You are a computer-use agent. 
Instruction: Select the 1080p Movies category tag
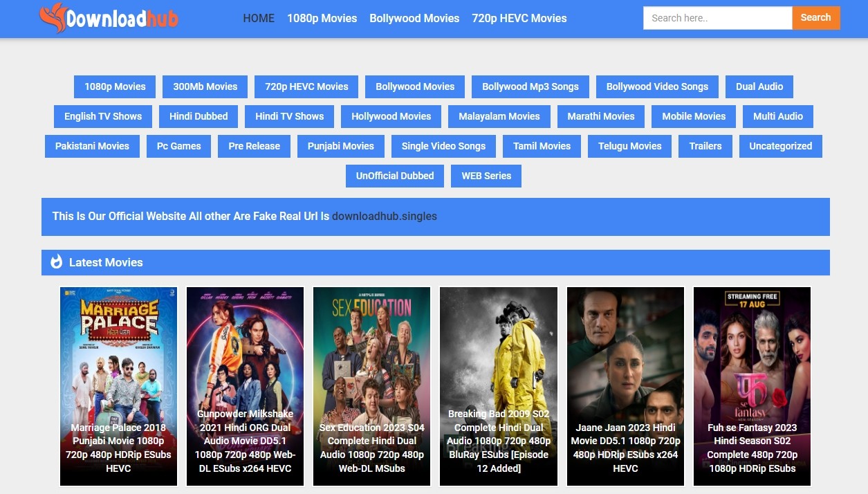pos(115,86)
